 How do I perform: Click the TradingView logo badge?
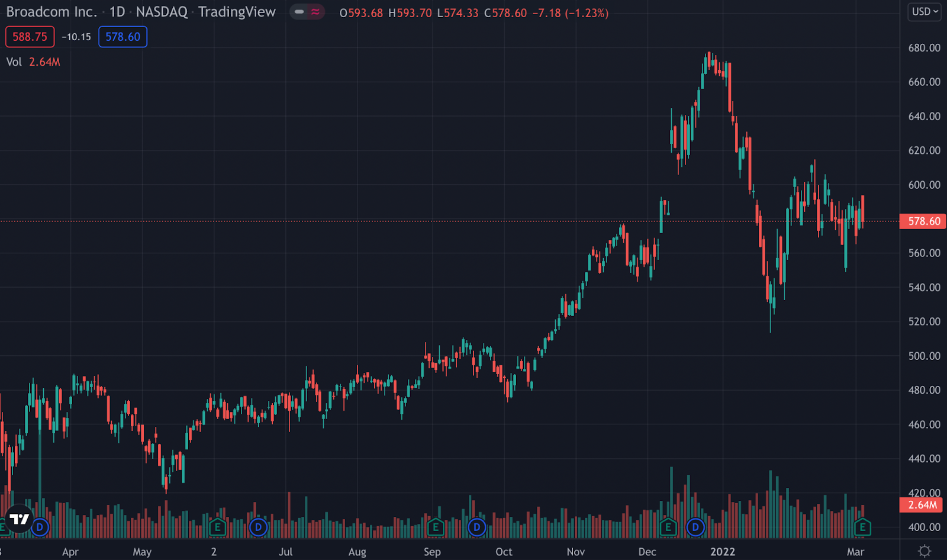[19, 519]
